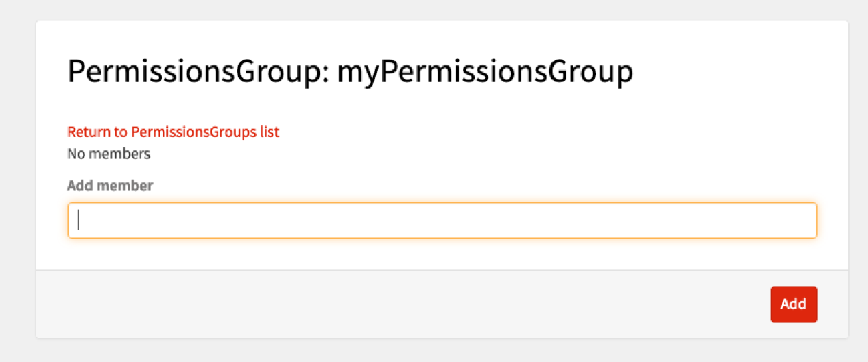Click the text cursor inside the member input

(x=79, y=220)
